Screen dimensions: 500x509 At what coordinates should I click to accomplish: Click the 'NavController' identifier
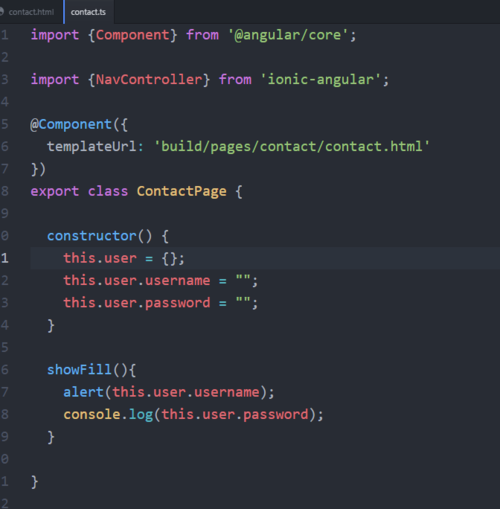point(149,80)
